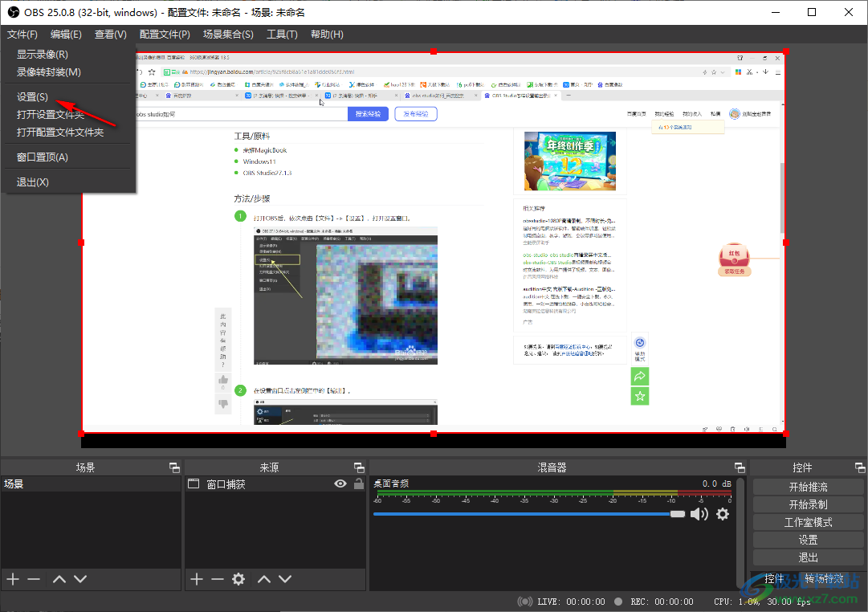Move source up with arrow icon

264,579
